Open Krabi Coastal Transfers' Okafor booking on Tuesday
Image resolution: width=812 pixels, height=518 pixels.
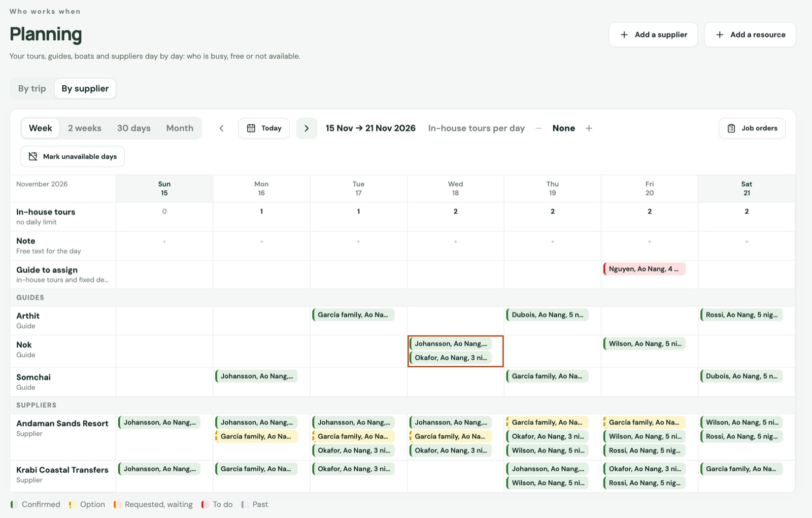click(x=353, y=469)
